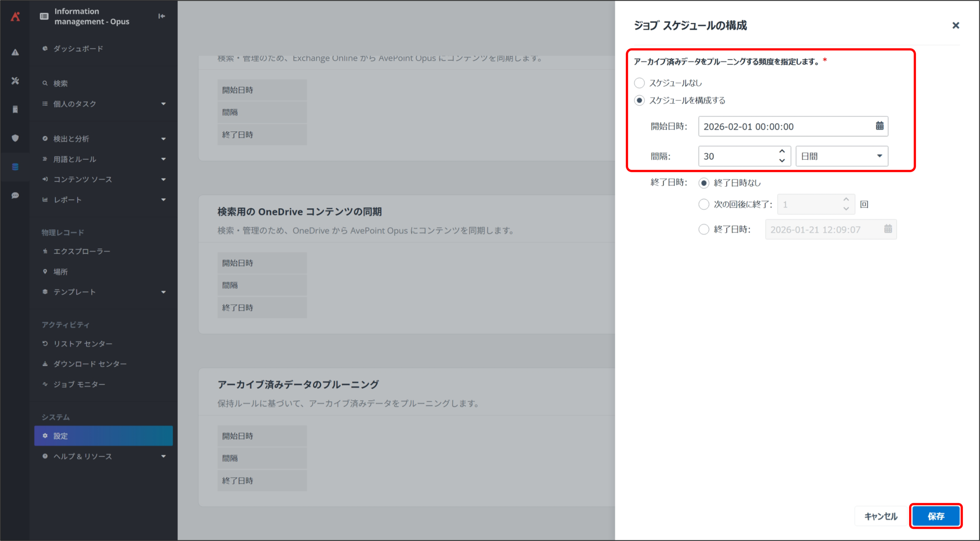980x541 pixels.
Task: Select the database stack rail icon
Action: click(x=15, y=167)
